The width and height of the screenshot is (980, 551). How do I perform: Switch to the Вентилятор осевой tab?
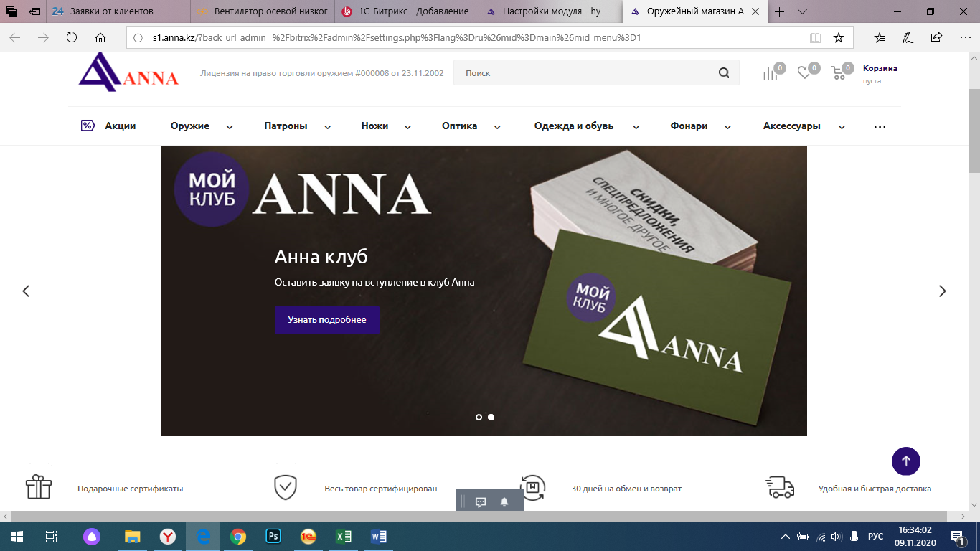[x=262, y=11]
